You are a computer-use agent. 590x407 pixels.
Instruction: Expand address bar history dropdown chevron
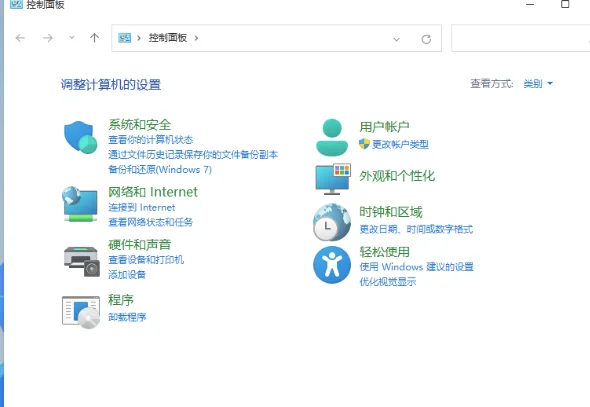[396, 39]
